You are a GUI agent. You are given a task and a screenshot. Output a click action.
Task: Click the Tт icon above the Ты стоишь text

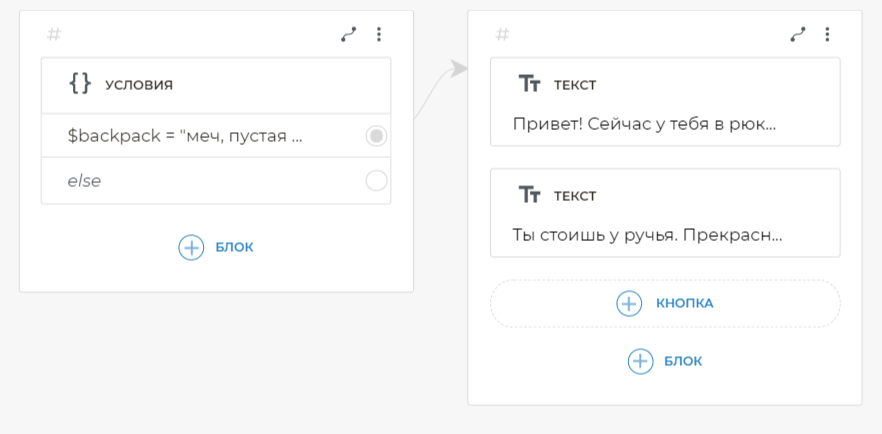529,195
